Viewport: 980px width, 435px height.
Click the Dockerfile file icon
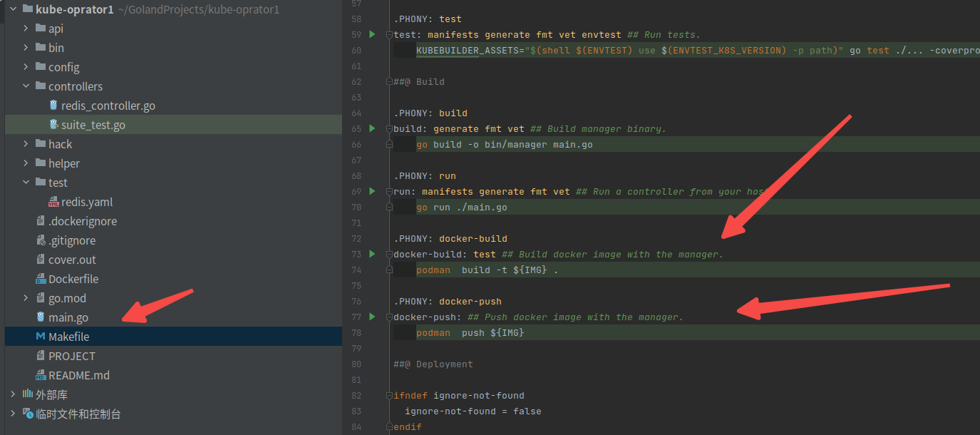41,279
